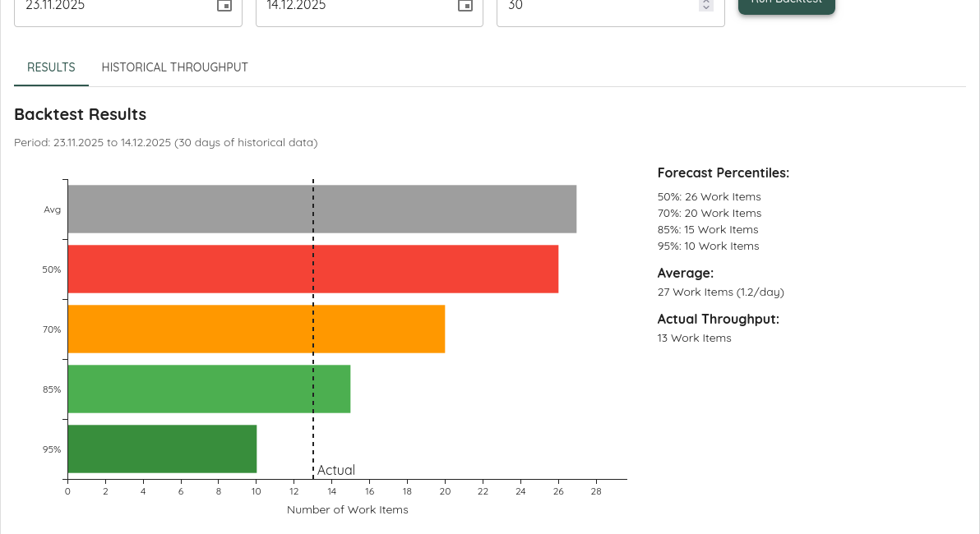Click the 95% y-axis label
The height and width of the screenshot is (534, 980).
click(52, 449)
